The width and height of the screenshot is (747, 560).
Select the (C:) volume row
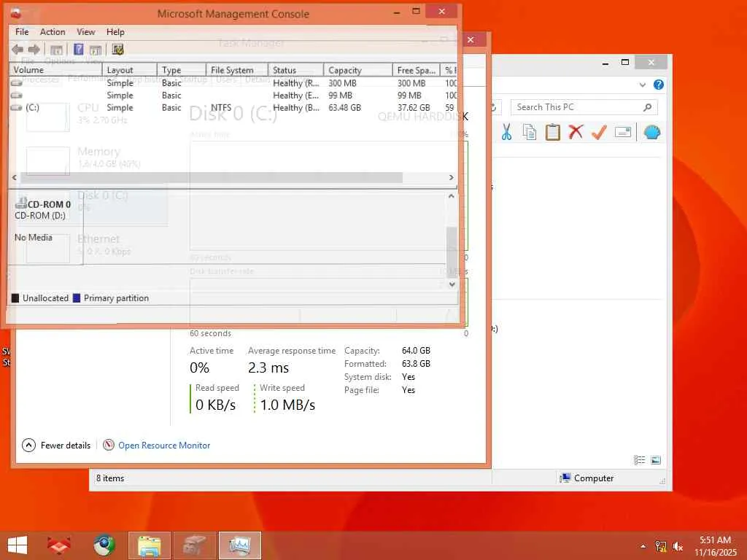233,108
